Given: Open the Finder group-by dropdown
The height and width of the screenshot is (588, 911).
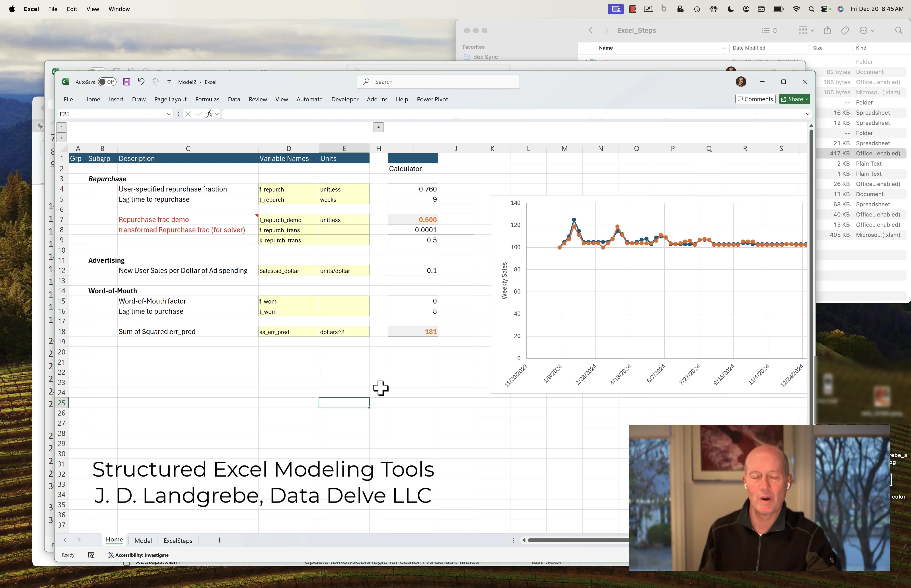Looking at the screenshot, I should click(x=806, y=30).
